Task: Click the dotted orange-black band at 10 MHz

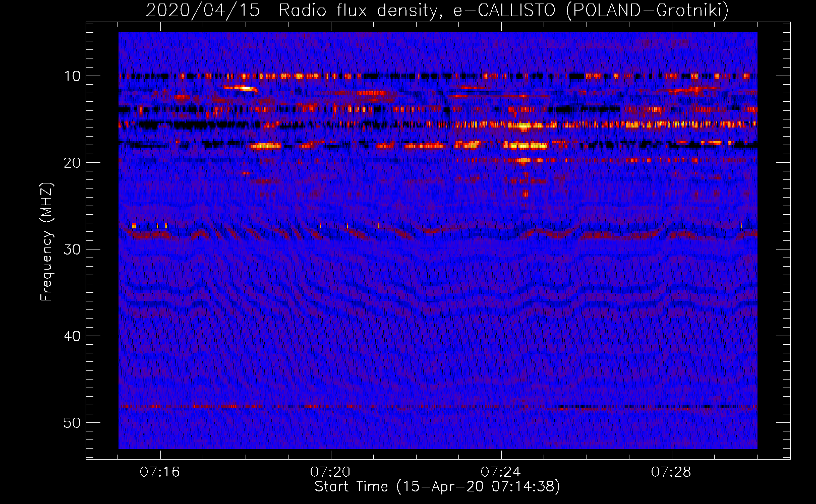Action: coord(303,77)
